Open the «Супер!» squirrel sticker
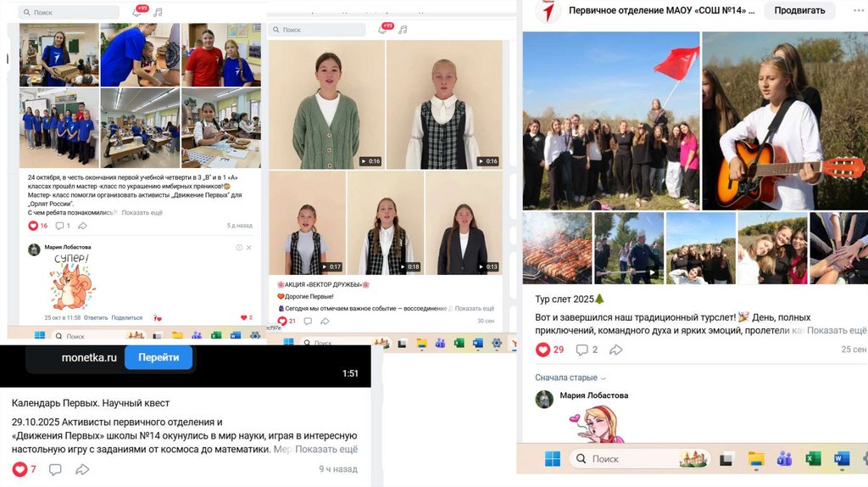The height and width of the screenshot is (487, 868). [x=72, y=283]
